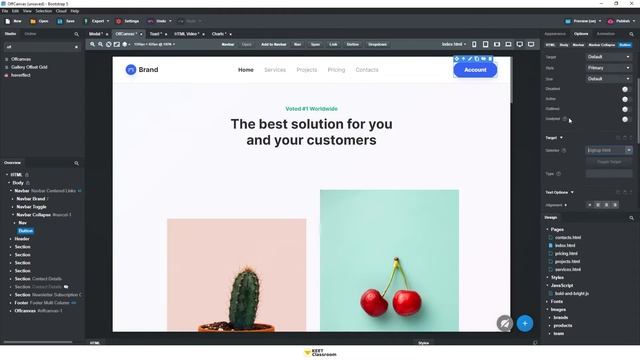Click the reset zoom circle icon
This screenshot has width=640, height=360.
(x=109, y=44)
